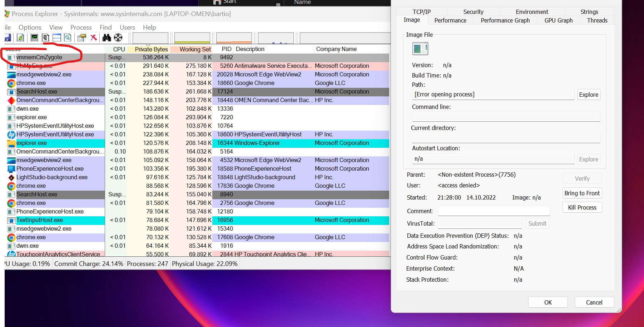
Task: Toggle the Show Process Tree toolbar icon
Action: (45, 37)
